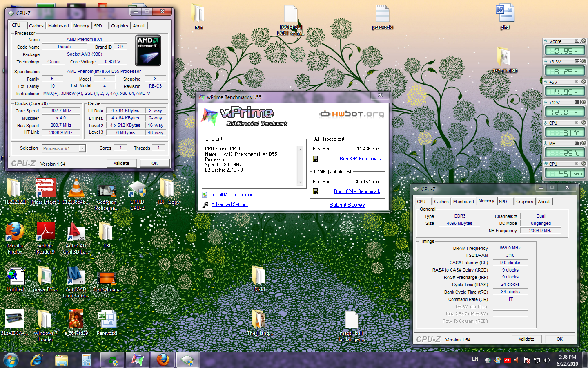Open options of the CPU fan RPM gadget
This screenshot has width=588, height=368.
577,164
